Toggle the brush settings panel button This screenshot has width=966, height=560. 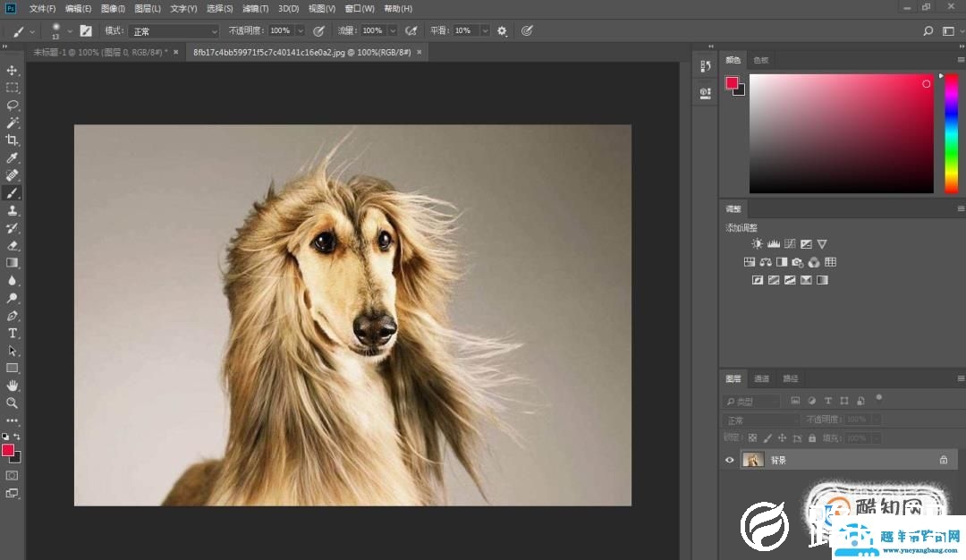pos(86,30)
